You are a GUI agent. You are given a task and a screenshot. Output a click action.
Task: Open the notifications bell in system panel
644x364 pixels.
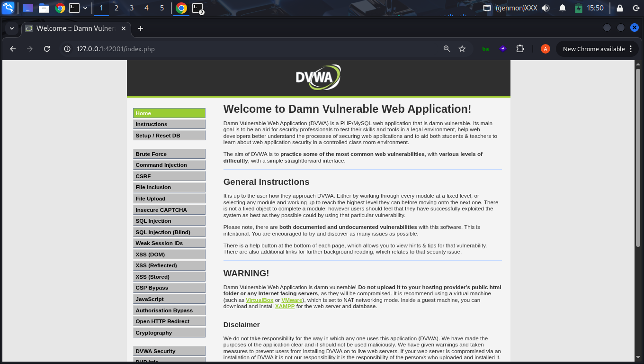click(563, 8)
